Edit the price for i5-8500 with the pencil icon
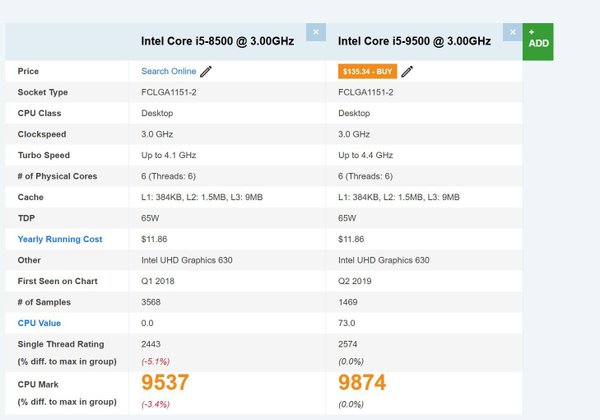This screenshot has width=600, height=420. pyautogui.click(x=206, y=72)
